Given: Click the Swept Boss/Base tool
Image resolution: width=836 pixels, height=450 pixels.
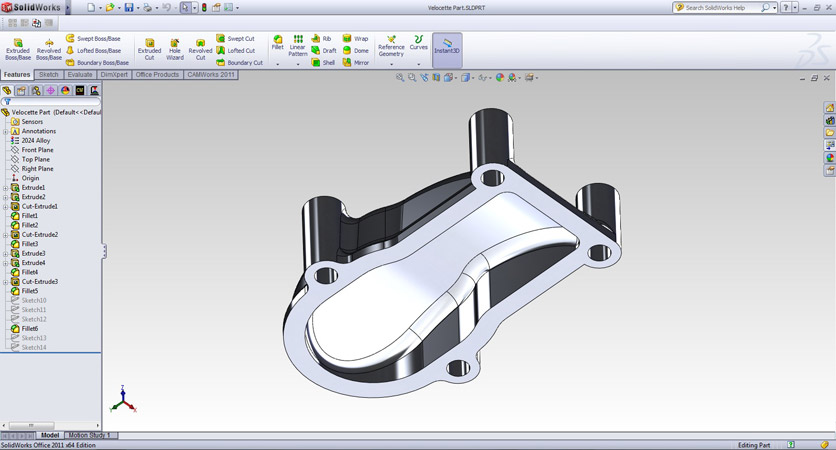Looking at the screenshot, I should [x=93, y=39].
